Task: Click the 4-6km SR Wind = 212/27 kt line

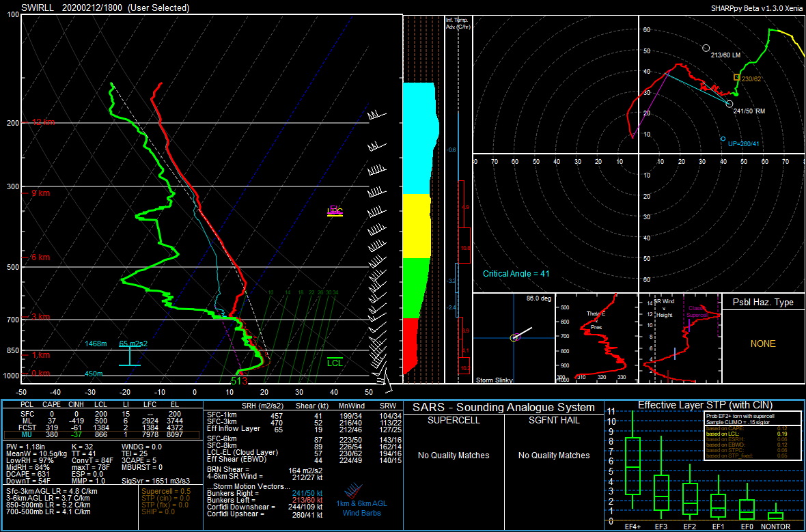Action: point(265,477)
